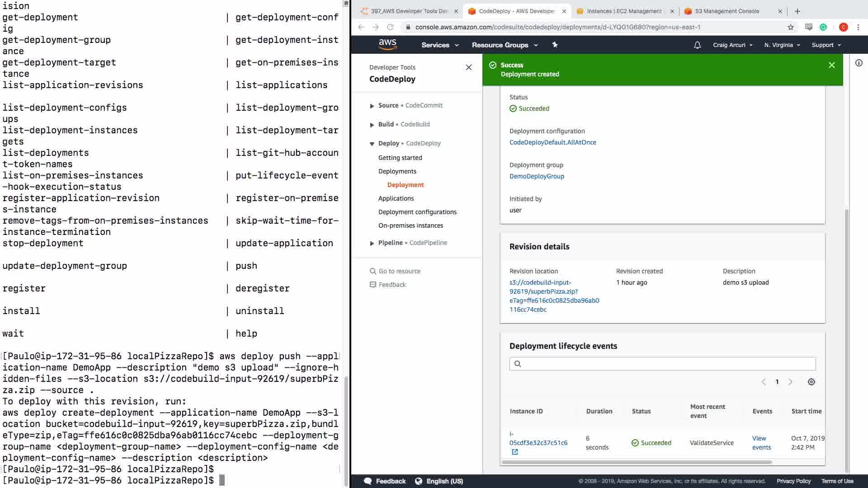Open the notifications bell icon
This screenshot has height=488, width=868.
pyautogui.click(x=697, y=45)
